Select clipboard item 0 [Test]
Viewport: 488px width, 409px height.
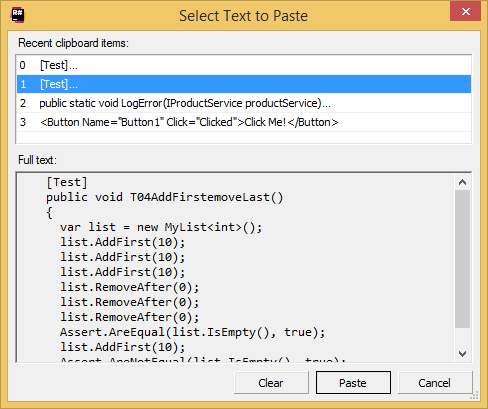pyautogui.click(x=244, y=65)
